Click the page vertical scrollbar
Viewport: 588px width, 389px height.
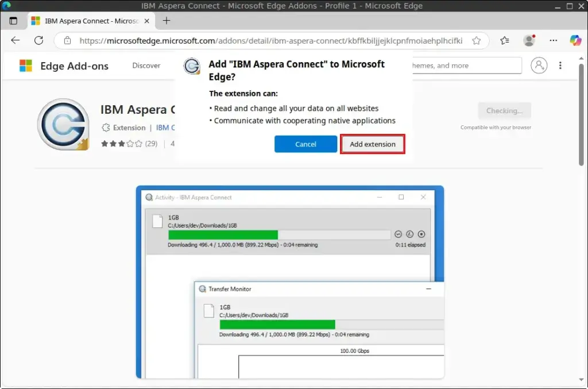tap(581, 114)
